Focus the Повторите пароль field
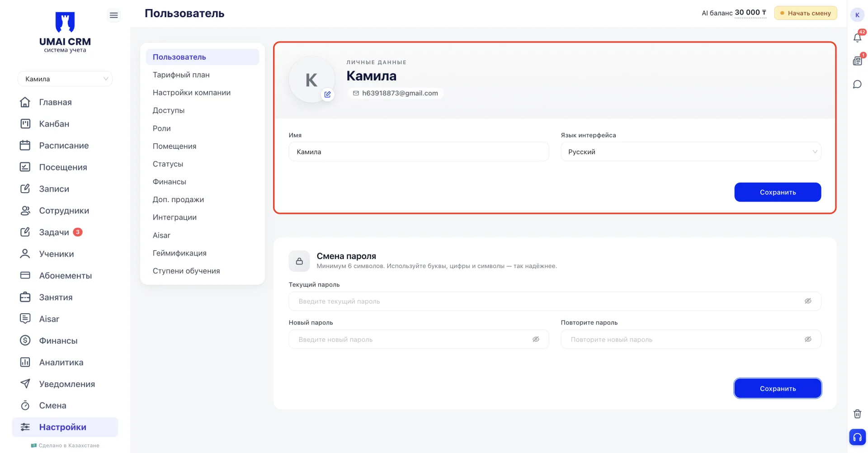This screenshot has width=868, height=453. pos(691,339)
